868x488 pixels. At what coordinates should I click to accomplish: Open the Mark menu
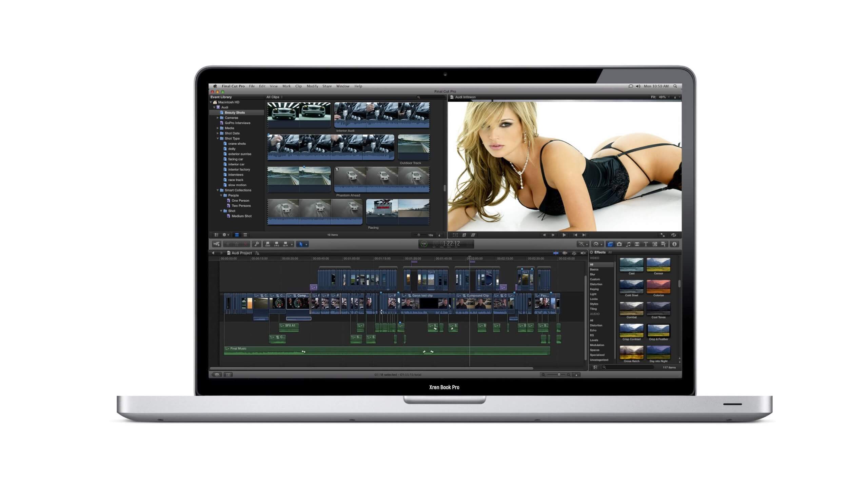287,86
